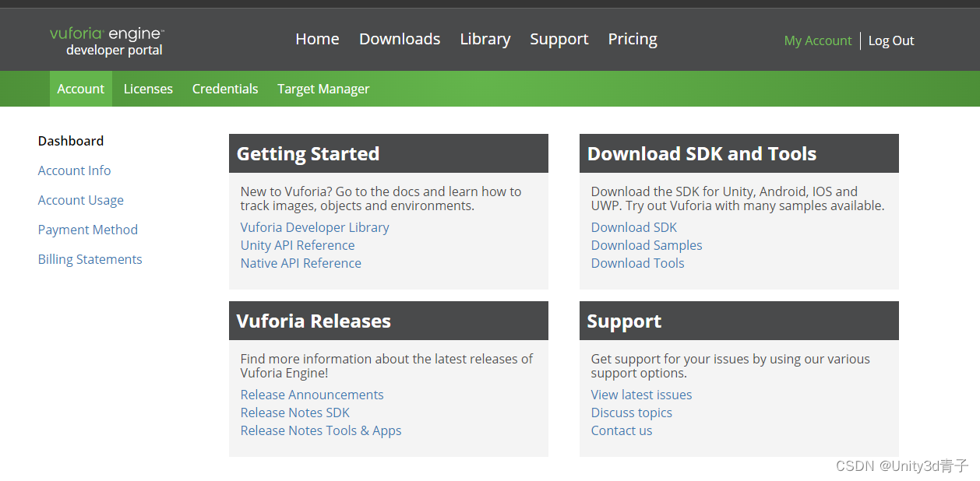Click the Discuss topics link
Image resolution: width=980 pixels, height=481 pixels.
pos(632,413)
